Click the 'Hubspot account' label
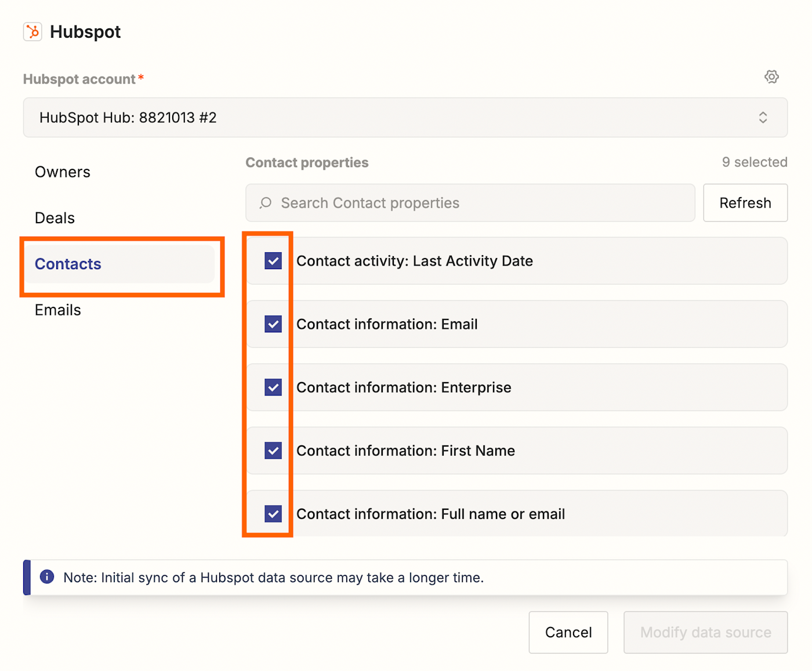Image resolution: width=812 pixels, height=671 pixels. click(79, 79)
